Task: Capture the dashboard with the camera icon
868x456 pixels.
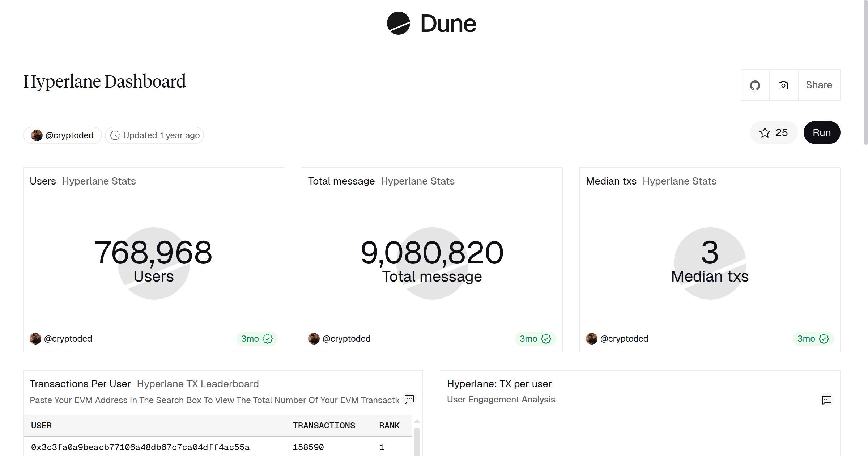Action: click(783, 85)
